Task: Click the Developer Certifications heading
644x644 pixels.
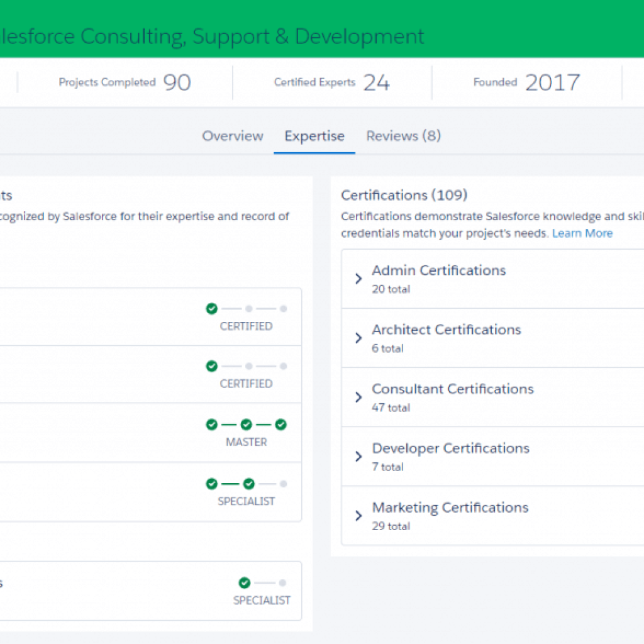Action: point(450,448)
